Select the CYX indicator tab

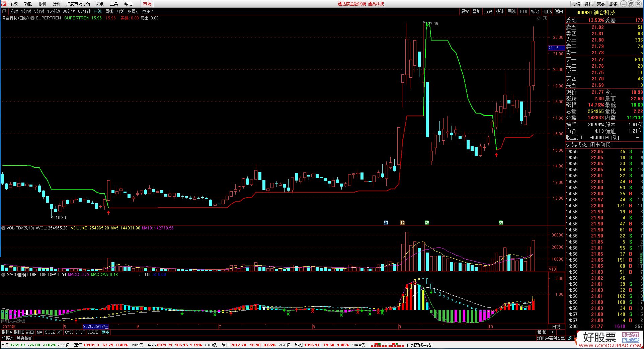[69, 332]
